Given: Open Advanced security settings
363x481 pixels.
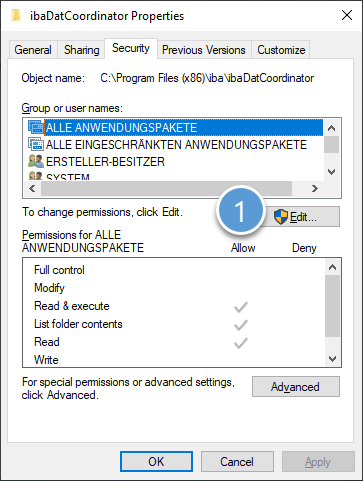Looking at the screenshot, I should tap(296, 387).
